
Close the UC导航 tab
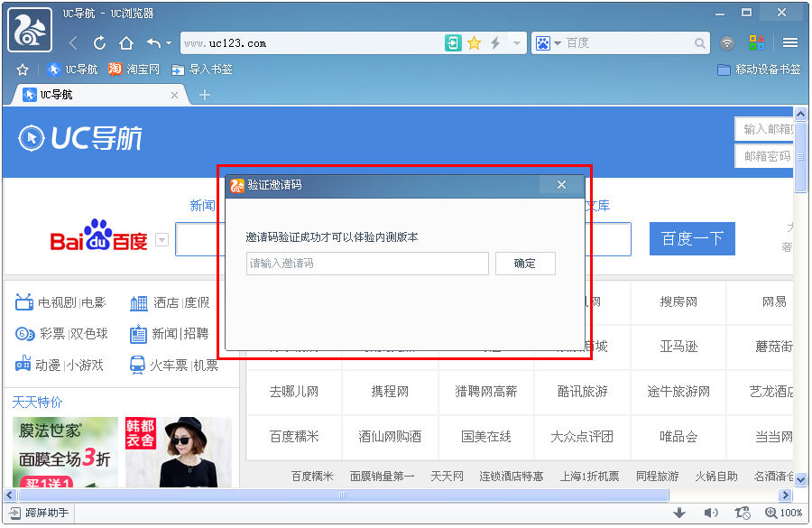click(174, 96)
